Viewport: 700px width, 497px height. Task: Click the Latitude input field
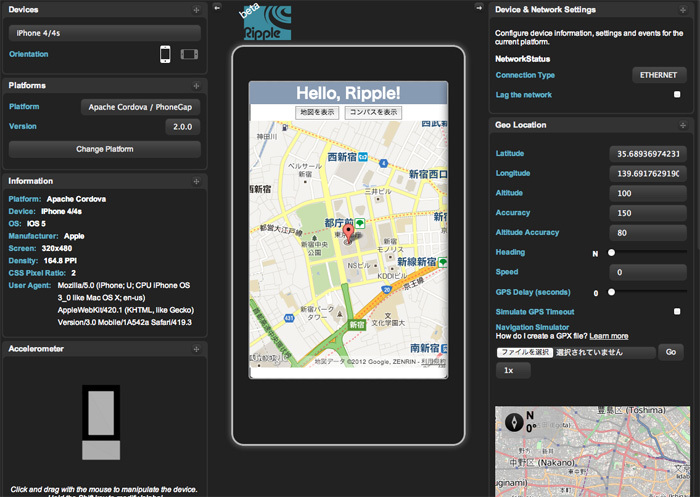[x=648, y=154]
